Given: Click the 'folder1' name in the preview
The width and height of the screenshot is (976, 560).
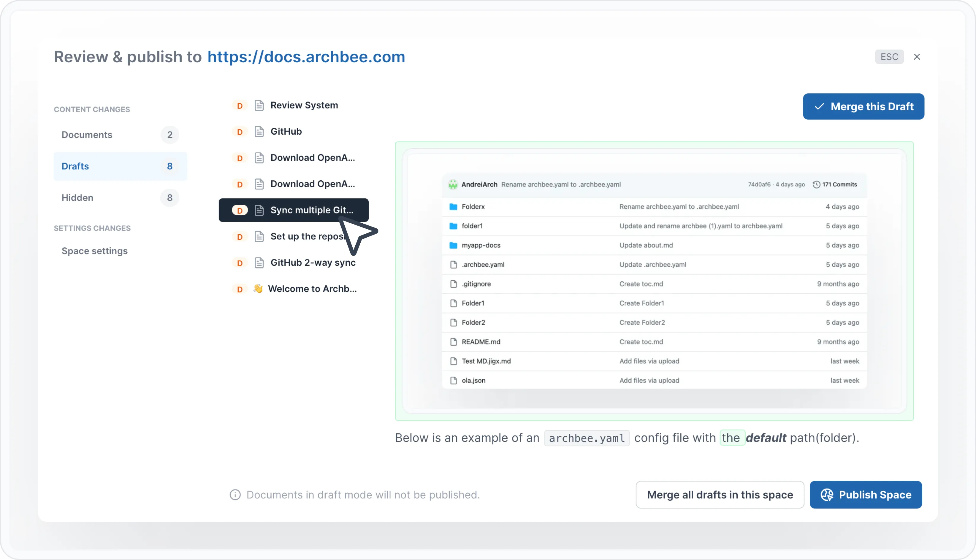Looking at the screenshot, I should click(472, 226).
